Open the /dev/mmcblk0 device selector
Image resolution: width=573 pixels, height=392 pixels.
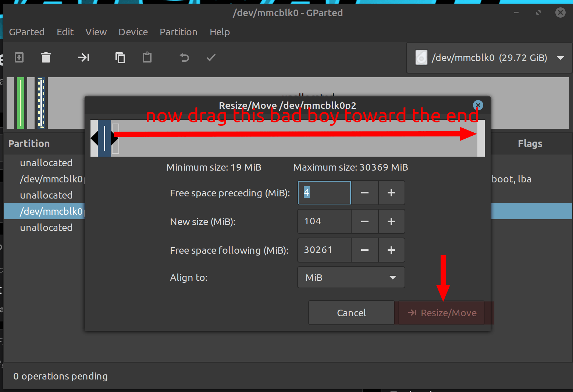click(x=490, y=58)
